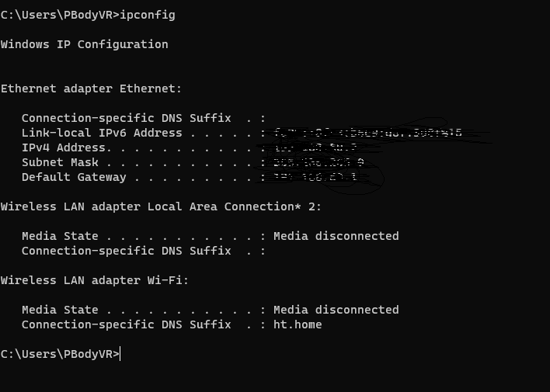The height and width of the screenshot is (392, 550).
Task: Click Media disconnected under the Wi-Fi adapter
Action: coord(336,310)
